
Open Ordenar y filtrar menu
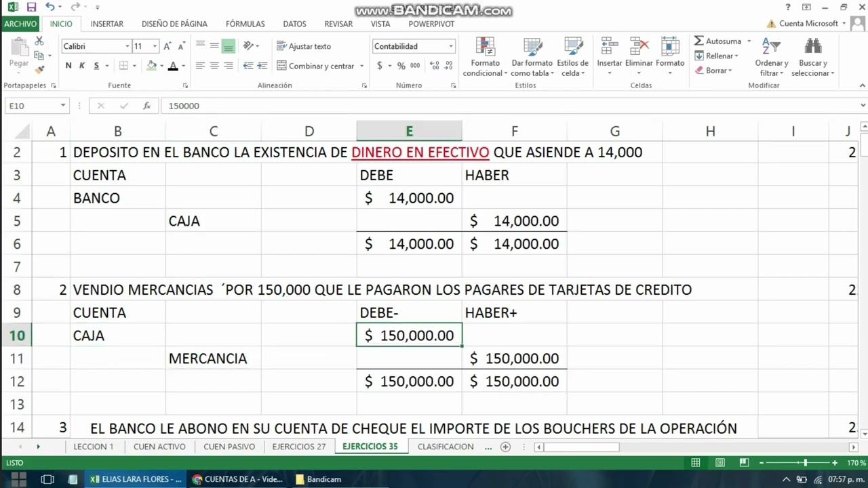[x=772, y=57]
